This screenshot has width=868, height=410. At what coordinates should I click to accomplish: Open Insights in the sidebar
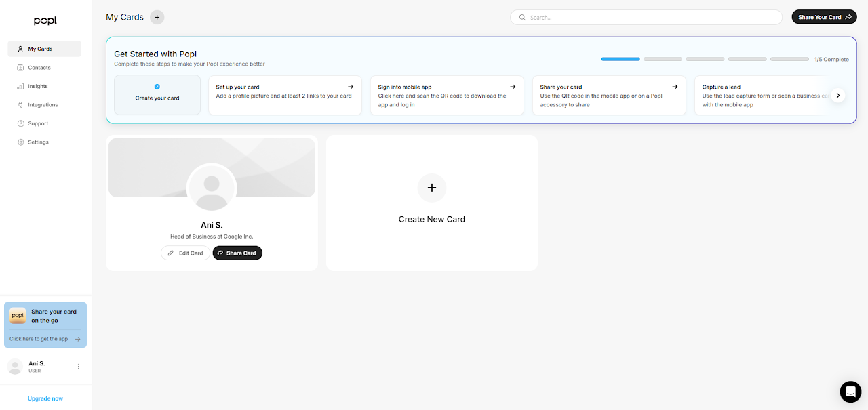pyautogui.click(x=45, y=86)
